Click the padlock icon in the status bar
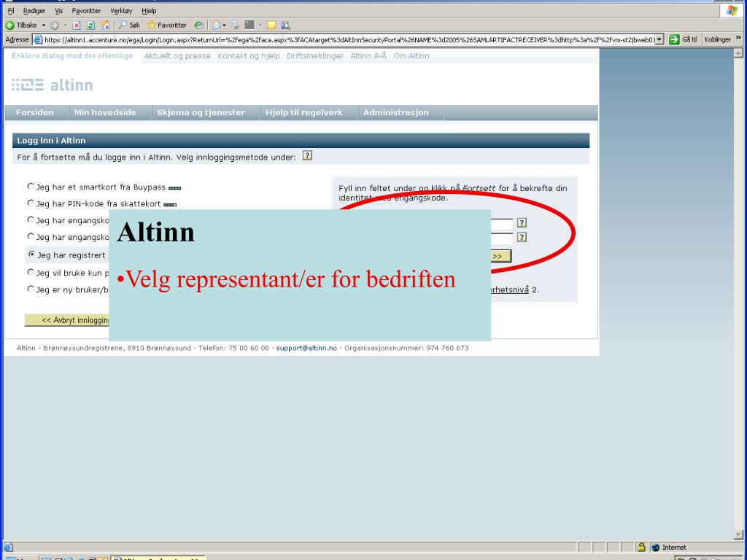The image size is (747, 560). tap(641, 547)
